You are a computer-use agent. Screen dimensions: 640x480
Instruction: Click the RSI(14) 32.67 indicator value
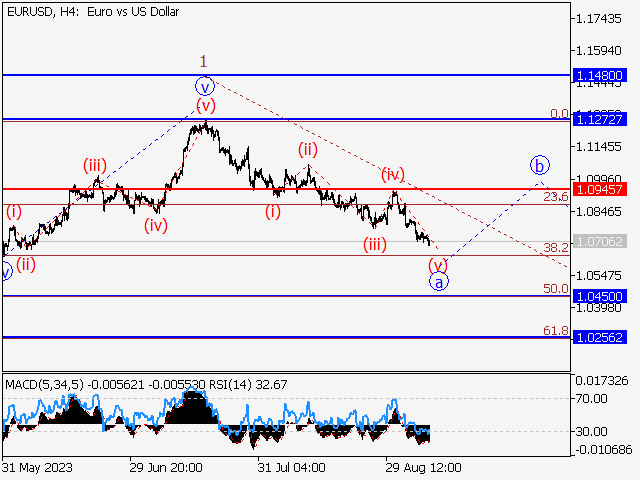tap(248, 384)
